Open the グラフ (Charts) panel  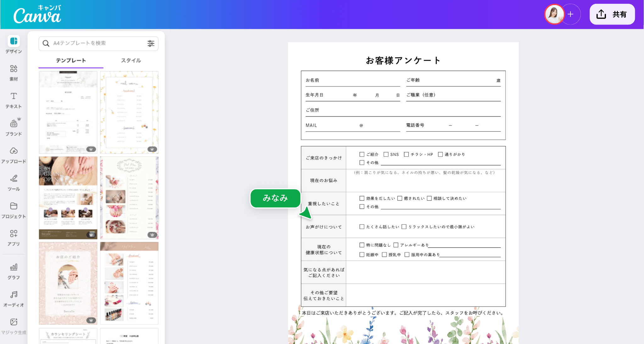[13, 271]
